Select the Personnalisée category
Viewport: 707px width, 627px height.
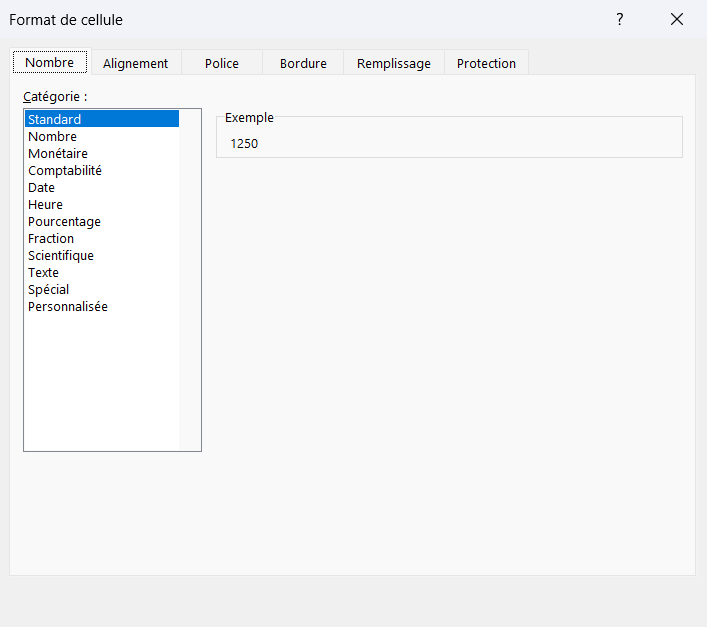click(102, 307)
